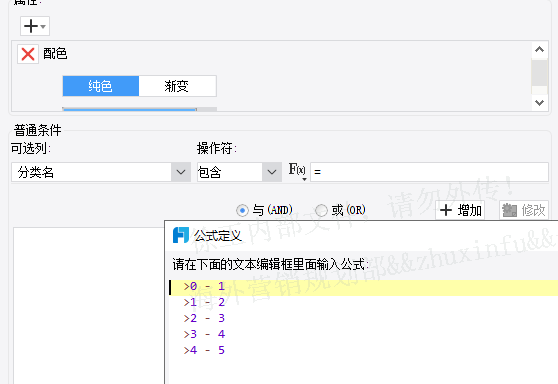Click formula line ">2 - 3"
The height and width of the screenshot is (384, 558).
[x=204, y=318]
